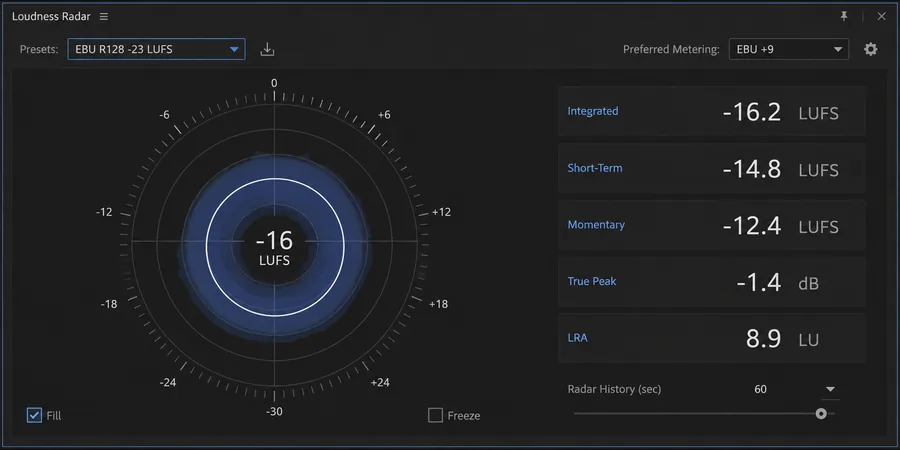
Task: Open the Loudness Radar panel menu icon
Action: pyautogui.click(x=103, y=17)
